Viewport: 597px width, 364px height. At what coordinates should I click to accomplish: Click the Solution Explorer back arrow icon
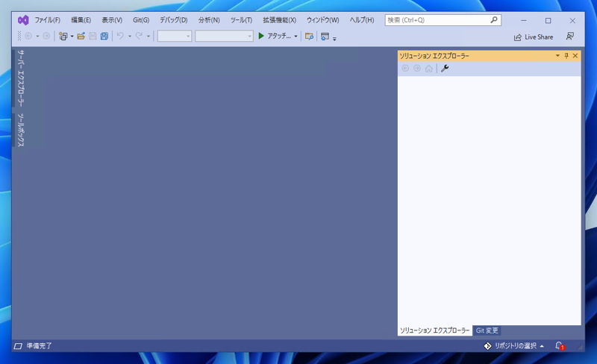[405, 68]
